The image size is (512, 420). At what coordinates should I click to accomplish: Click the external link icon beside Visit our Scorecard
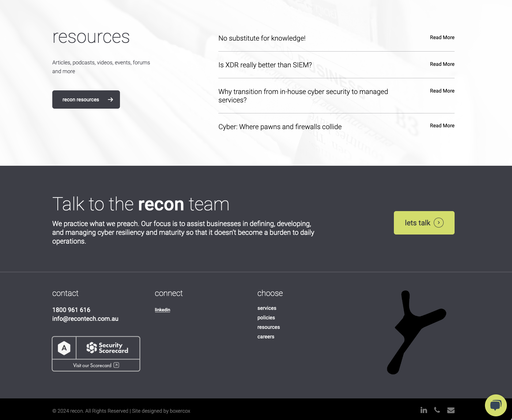[116, 365]
